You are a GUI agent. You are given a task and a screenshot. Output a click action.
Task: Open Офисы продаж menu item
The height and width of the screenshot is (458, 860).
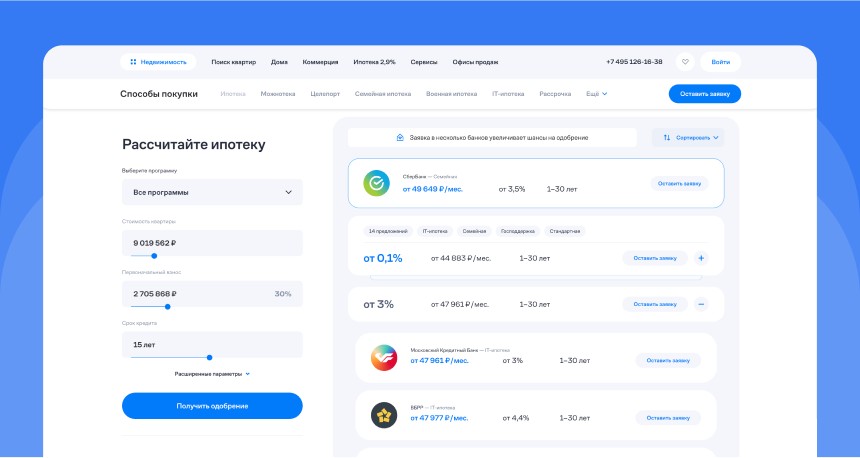tap(475, 62)
